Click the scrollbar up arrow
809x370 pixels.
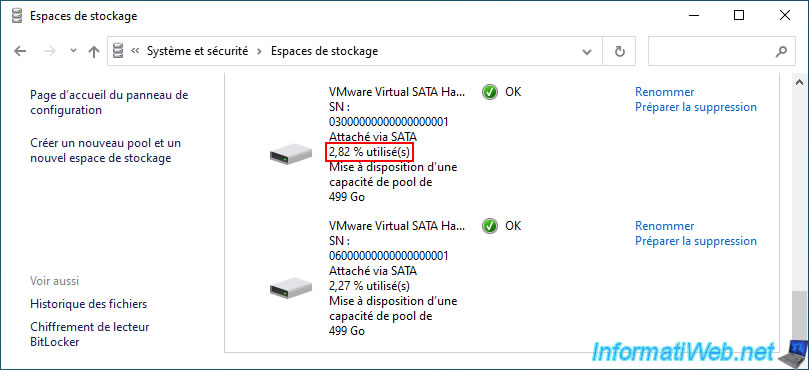click(799, 82)
